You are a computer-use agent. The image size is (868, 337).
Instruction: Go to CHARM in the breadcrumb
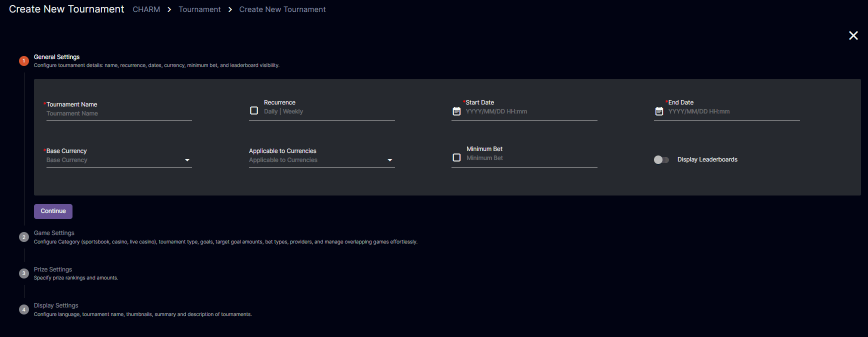click(x=146, y=9)
